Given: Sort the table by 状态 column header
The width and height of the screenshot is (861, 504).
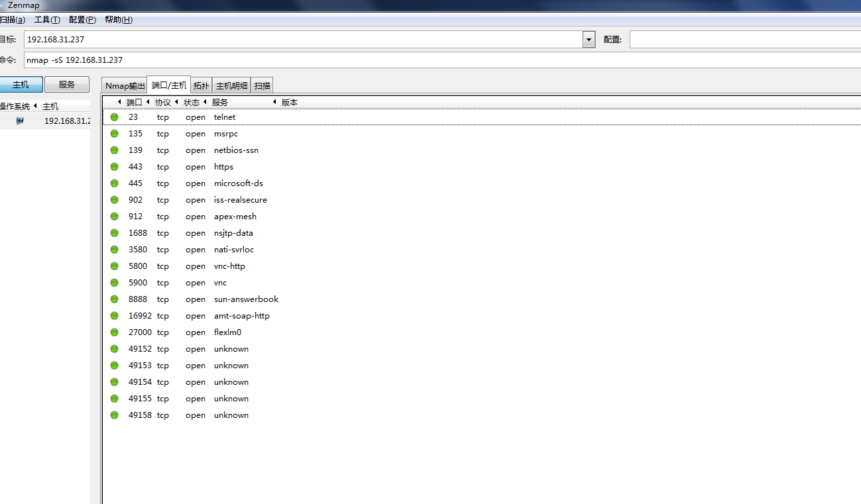Looking at the screenshot, I should tap(192, 103).
